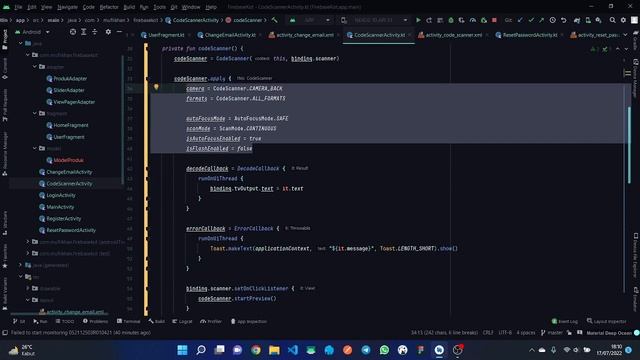The height and width of the screenshot is (360, 640).
Task: Open Visual Studio Code from taskbar
Action: (293, 350)
